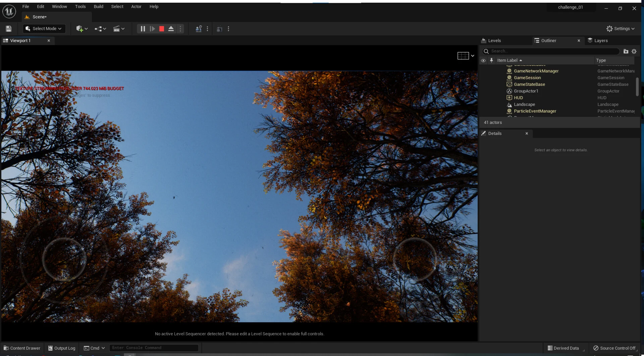Click the Details panel pencil icon
This screenshot has width=644, height=356.
484,133
